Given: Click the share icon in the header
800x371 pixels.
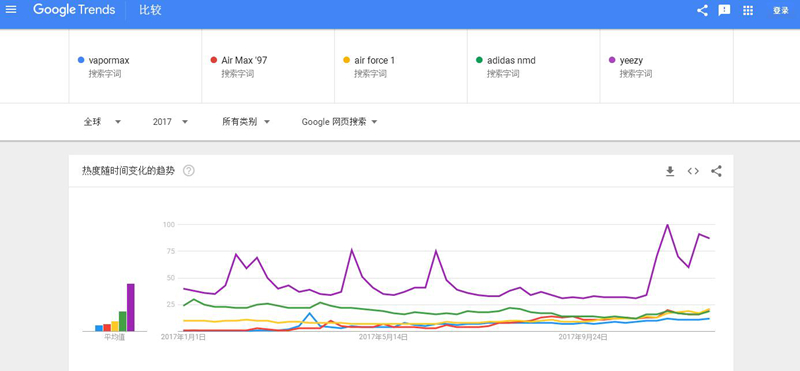Looking at the screenshot, I should tap(702, 10).
